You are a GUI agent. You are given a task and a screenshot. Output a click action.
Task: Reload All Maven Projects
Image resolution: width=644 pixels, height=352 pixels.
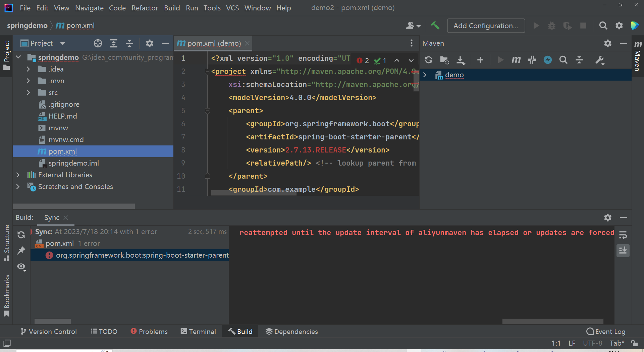429,60
